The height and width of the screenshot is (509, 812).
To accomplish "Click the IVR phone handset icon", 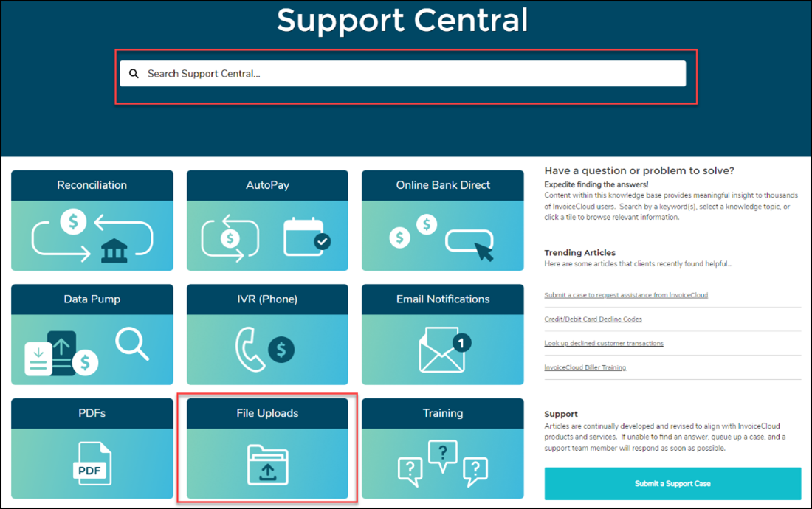I will 250,349.
